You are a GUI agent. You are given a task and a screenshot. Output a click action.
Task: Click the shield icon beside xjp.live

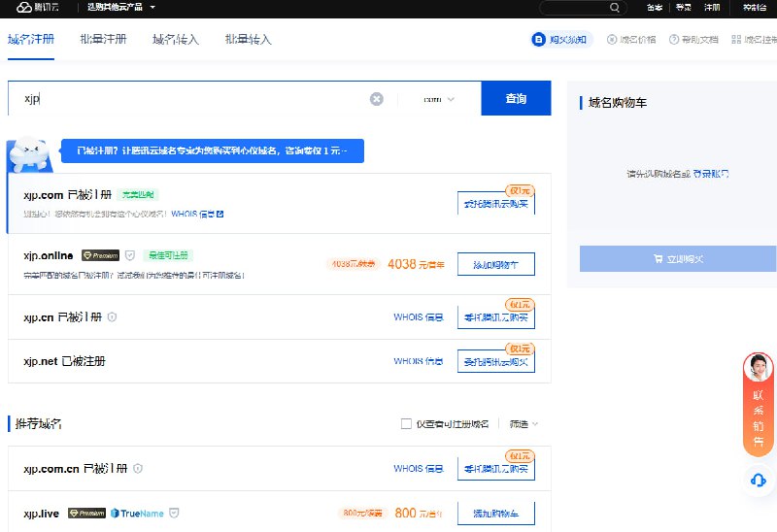coord(174,514)
